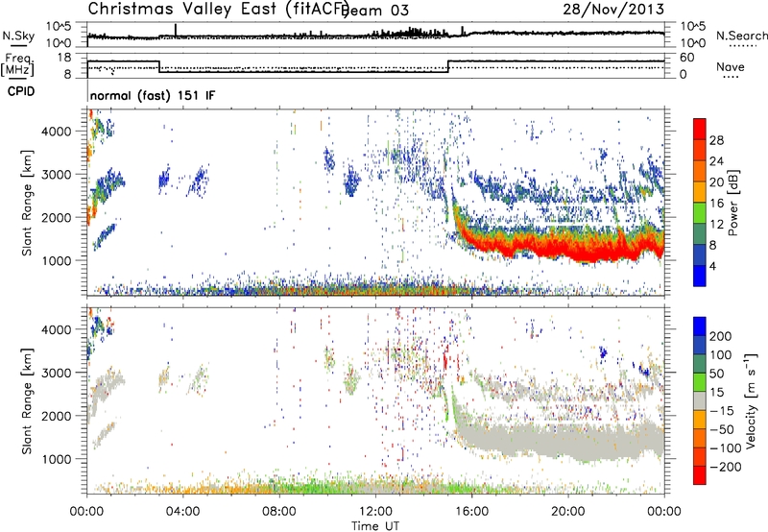The width and height of the screenshot is (768, 532).
Task: Click the light green segment of the velocity colorbar
Action: tap(700, 382)
